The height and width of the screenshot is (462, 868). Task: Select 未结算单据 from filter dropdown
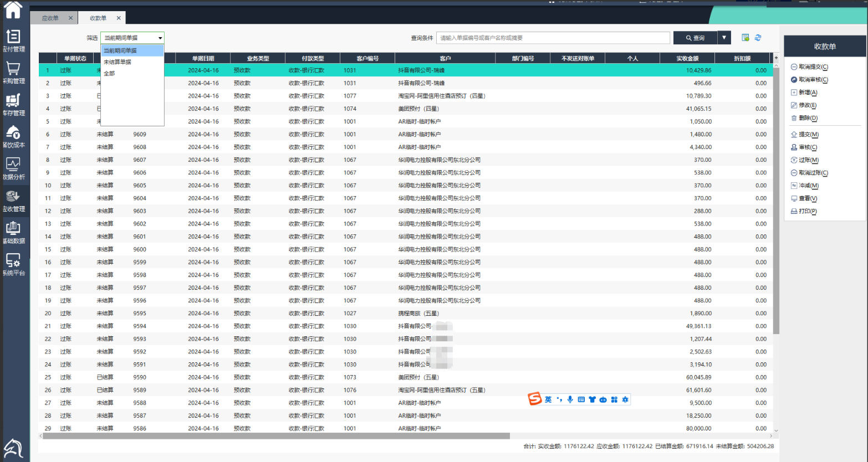click(118, 62)
